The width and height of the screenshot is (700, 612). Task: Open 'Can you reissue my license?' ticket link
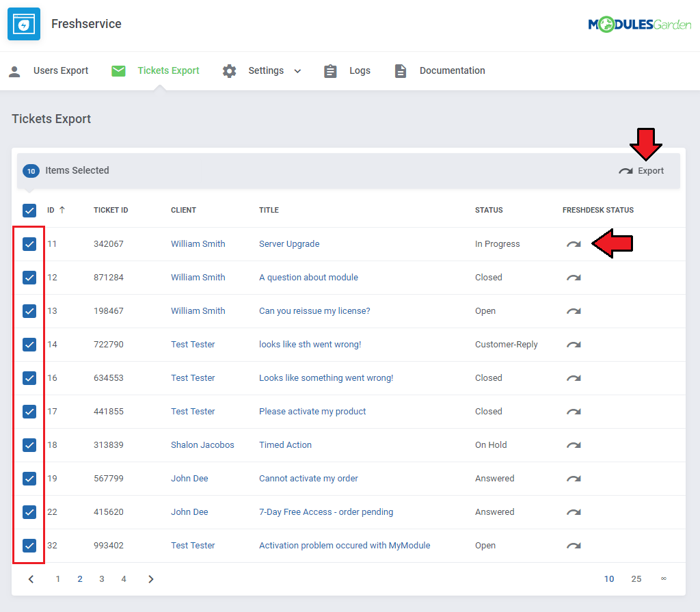point(314,311)
